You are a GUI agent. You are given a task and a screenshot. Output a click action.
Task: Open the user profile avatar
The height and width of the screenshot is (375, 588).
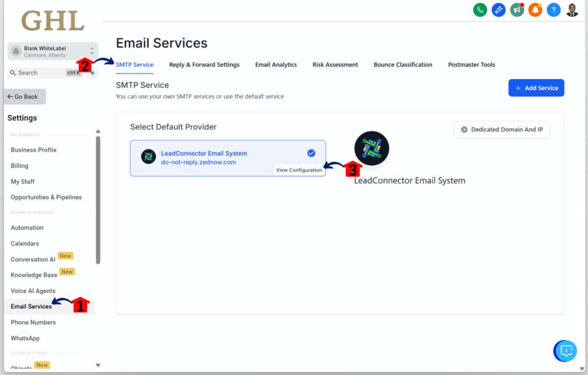pos(572,10)
